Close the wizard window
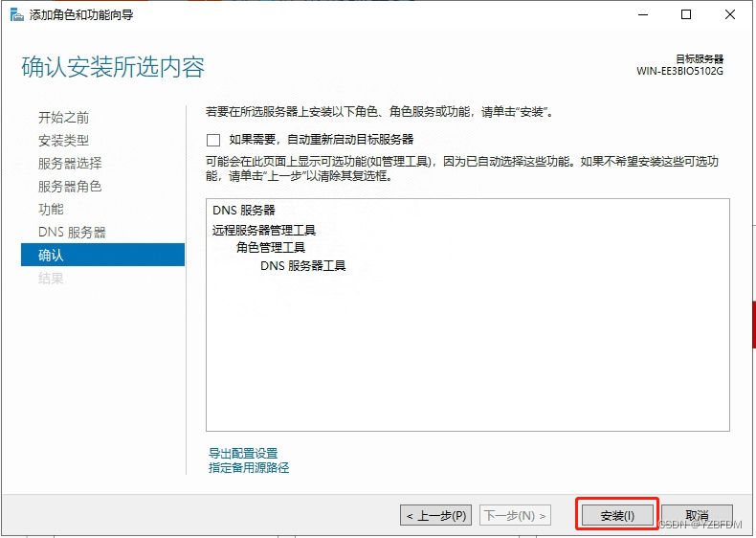 (730, 14)
